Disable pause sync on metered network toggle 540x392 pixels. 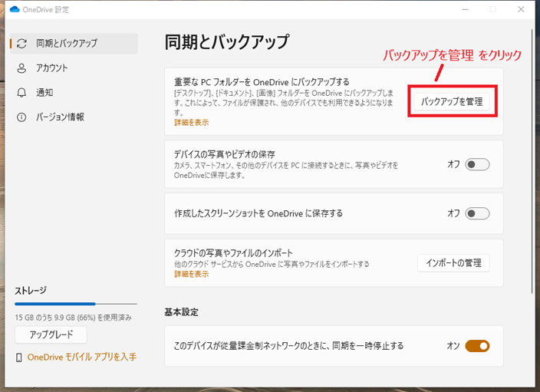pyautogui.click(x=476, y=346)
